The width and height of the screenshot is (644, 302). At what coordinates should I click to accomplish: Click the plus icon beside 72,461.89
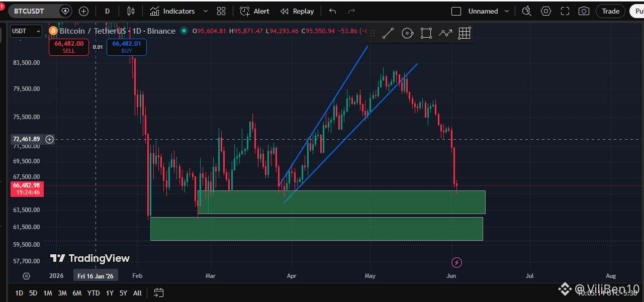[50, 139]
